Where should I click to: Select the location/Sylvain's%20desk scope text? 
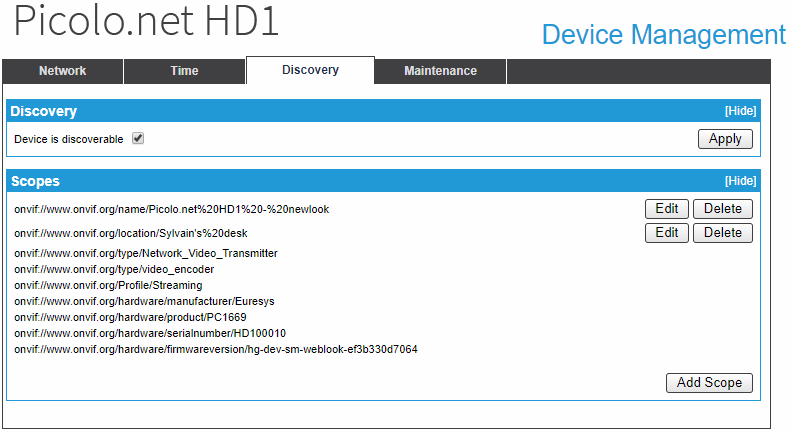(130, 233)
